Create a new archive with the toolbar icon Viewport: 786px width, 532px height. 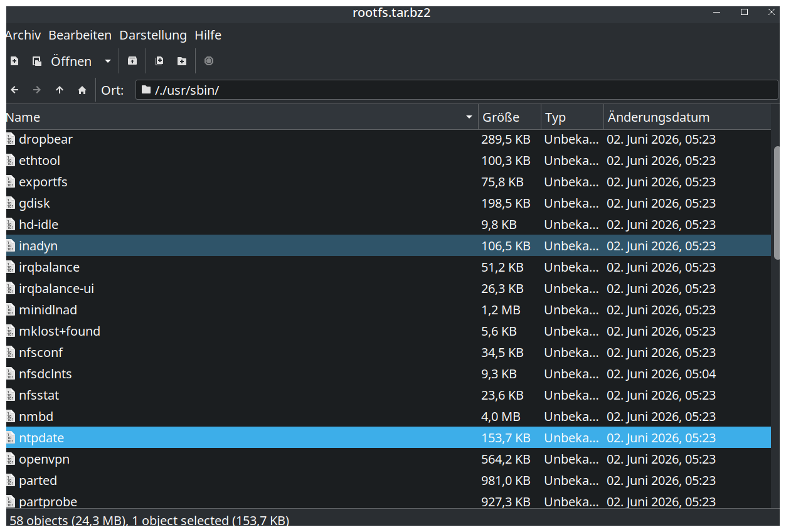click(14, 61)
